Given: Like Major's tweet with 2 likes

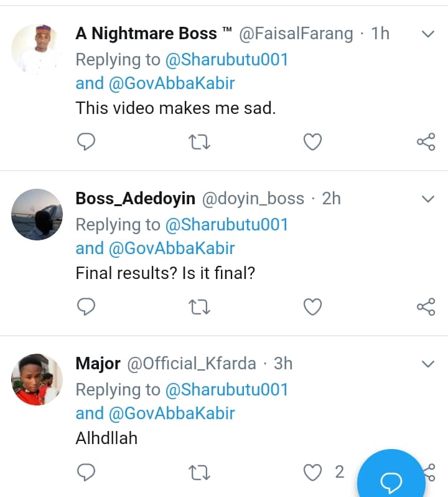Looking at the screenshot, I should pyautogui.click(x=312, y=473).
